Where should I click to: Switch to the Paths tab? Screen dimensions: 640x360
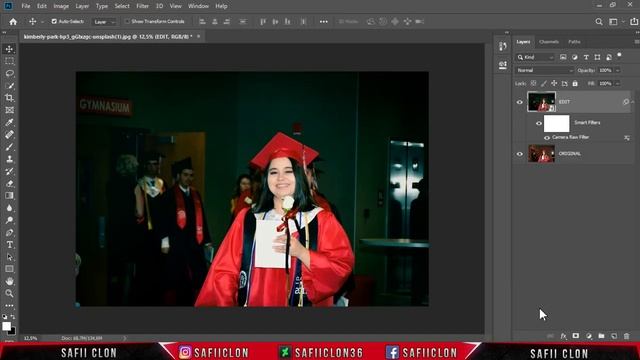pos(574,42)
